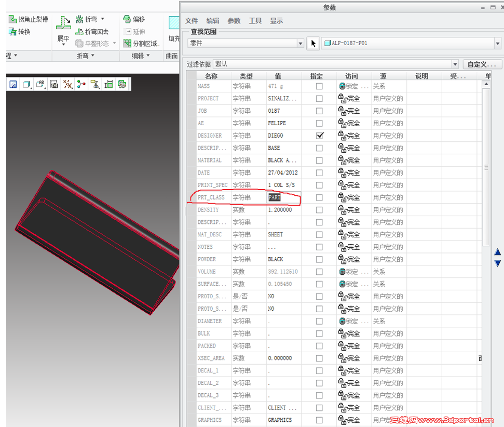Toggle the annotation display icon
The width and height of the screenshot is (504, 427).
[x=95, y=84]
